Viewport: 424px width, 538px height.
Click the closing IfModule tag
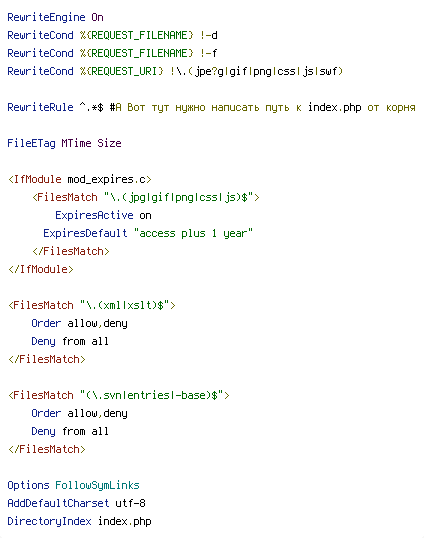pyautogui.click(x=41, y=269)
